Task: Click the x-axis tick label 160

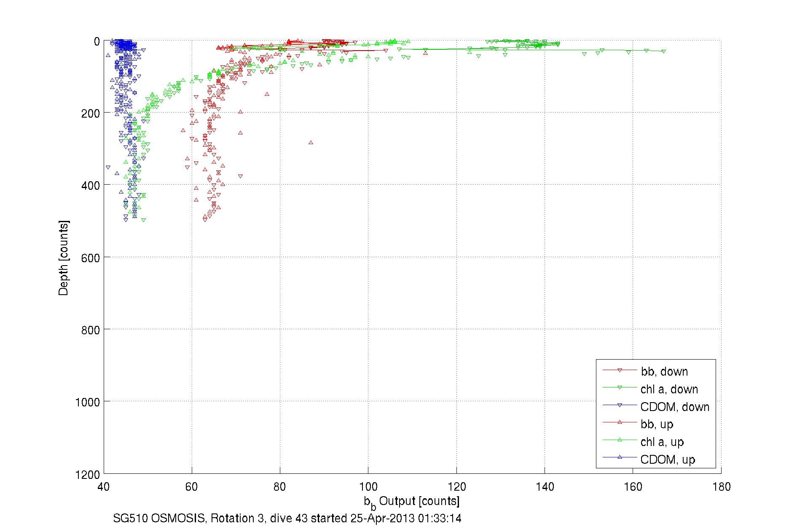Action: coord(633,487)
